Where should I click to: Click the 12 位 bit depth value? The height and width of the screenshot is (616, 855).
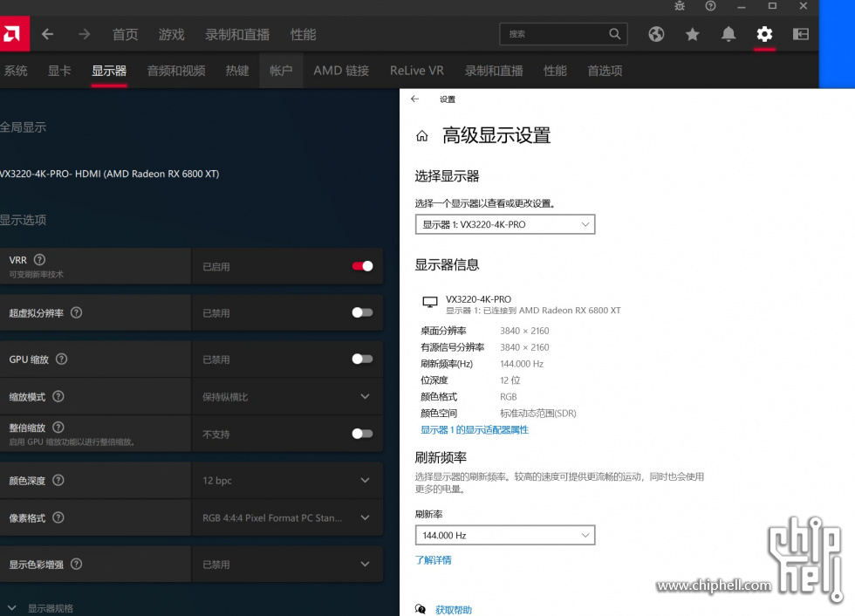click(x=510, y=380)
